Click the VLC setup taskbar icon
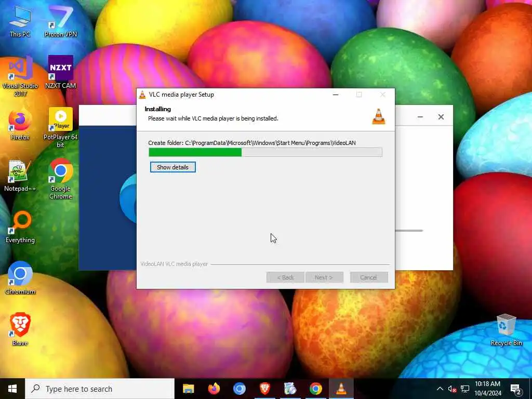 click(x=341, y=389)
